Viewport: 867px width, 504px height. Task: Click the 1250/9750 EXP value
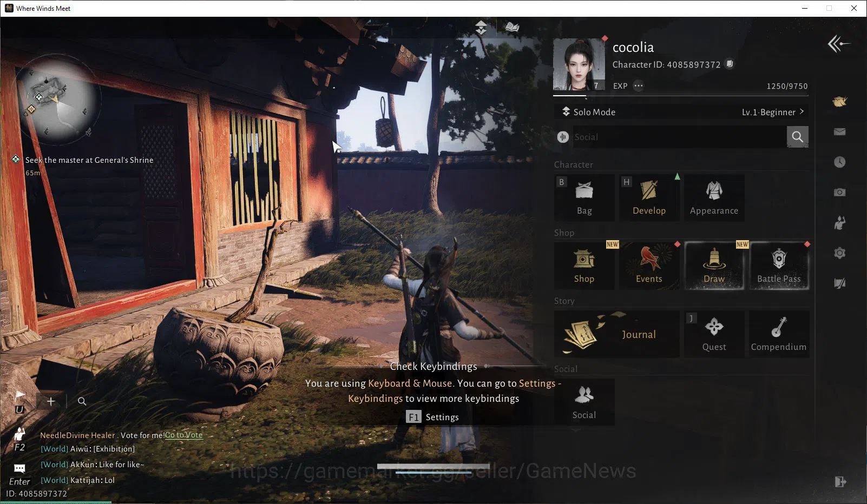tap(787, 87)
